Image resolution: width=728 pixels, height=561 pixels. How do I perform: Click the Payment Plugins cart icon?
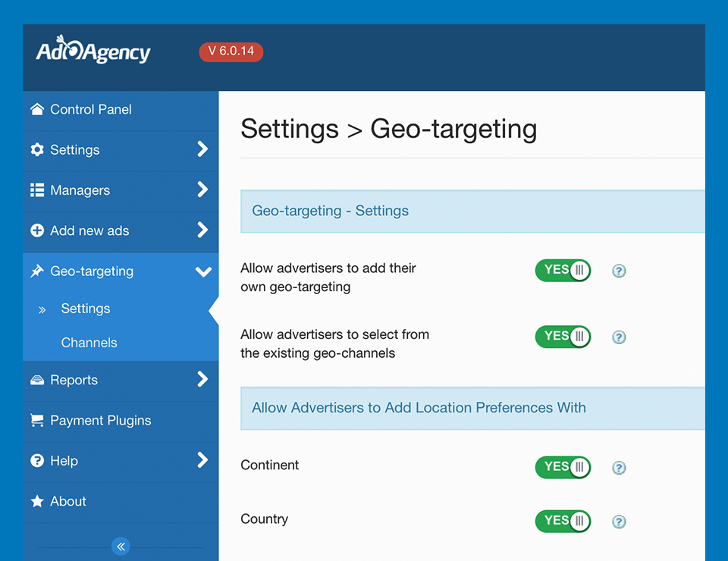(37, 421)
